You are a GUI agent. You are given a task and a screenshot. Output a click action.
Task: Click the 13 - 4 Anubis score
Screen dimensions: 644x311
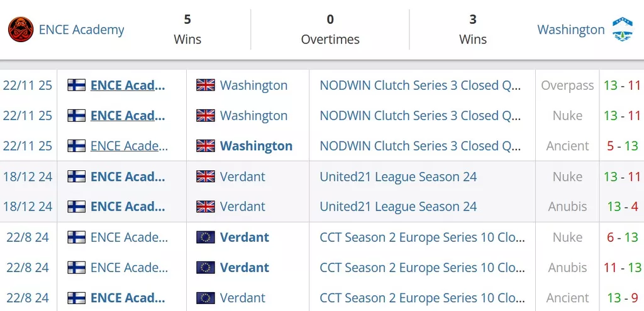coord(621,207)
